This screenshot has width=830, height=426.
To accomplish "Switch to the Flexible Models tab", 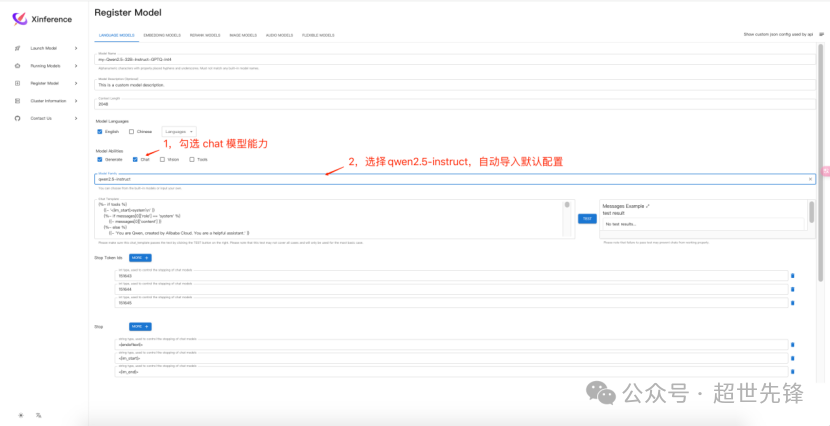I will tap(318, 35).
